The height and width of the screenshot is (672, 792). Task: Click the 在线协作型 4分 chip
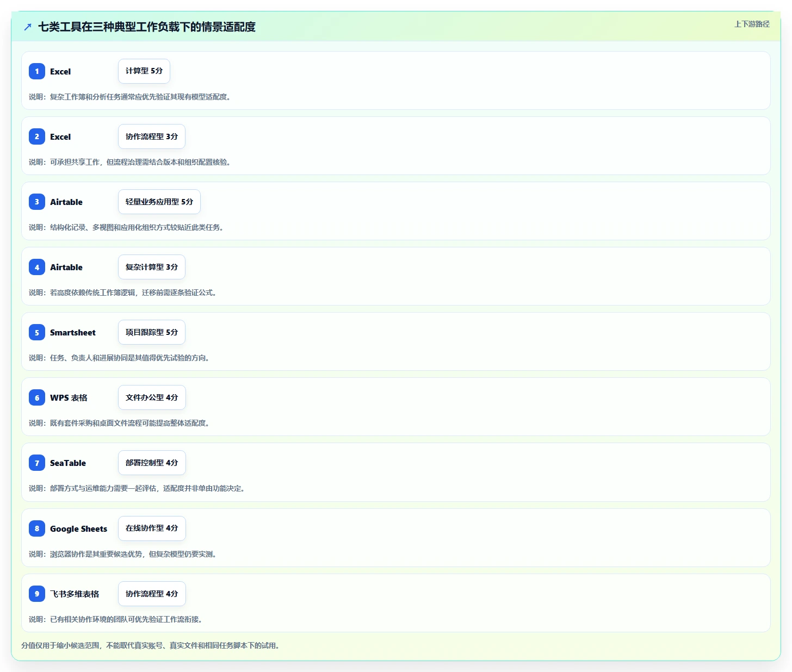point(152,528)
